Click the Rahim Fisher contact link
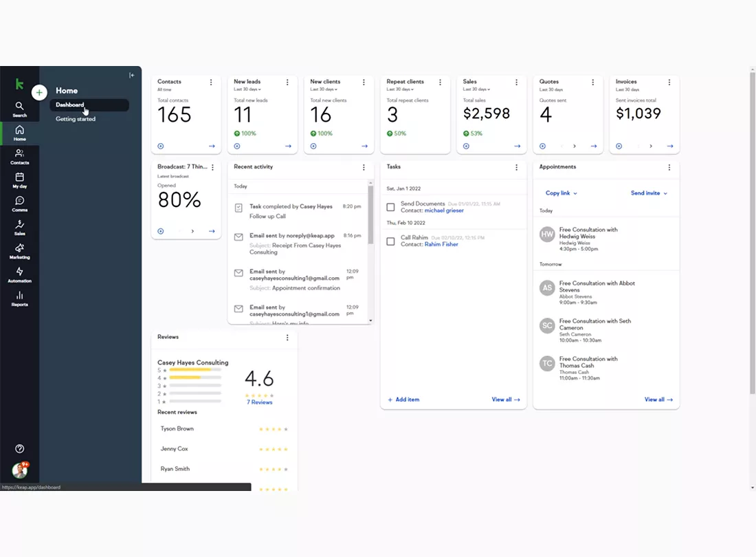Viewport: 756px width, 557px height. (x=441, y=244)
